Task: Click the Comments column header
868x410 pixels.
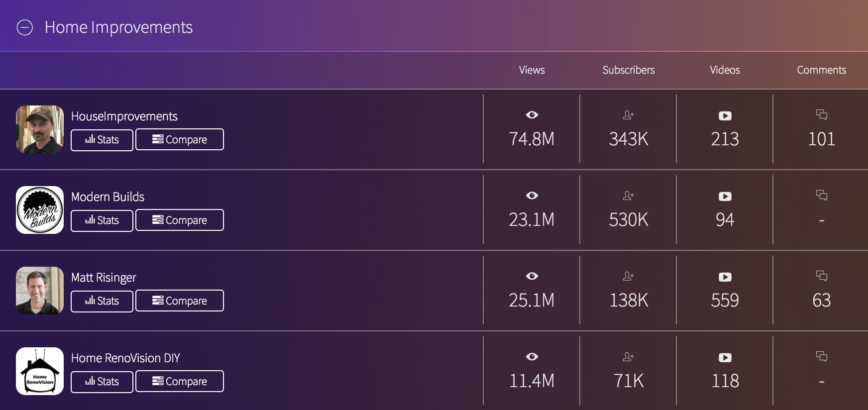Action: point(821,70)
